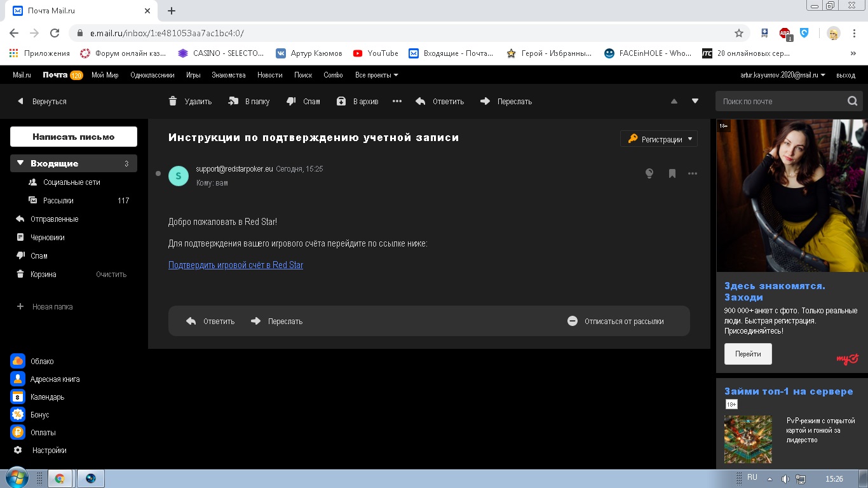Follow link Подтвердить игровой счёт в Red Star
The image size is (868, 488).
(236, 265)
